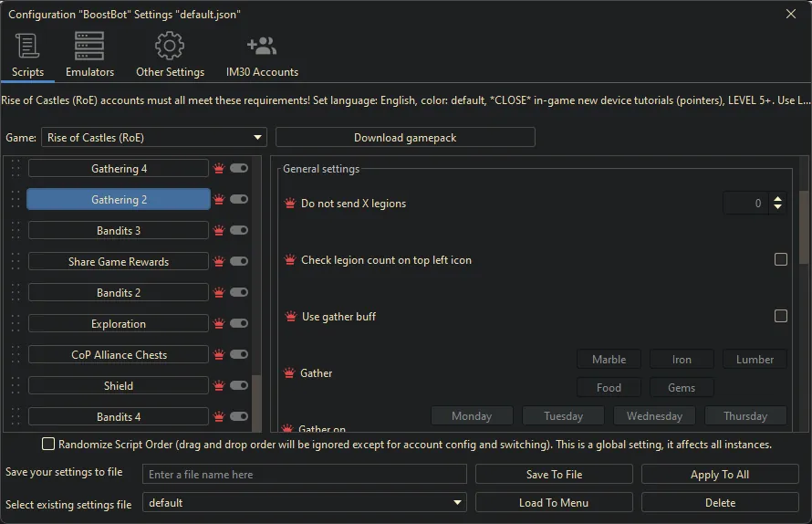This screenshot has width=812, height=524.
Task: Enable the Use gather buff checkbox
Action: tap(781, 316)
